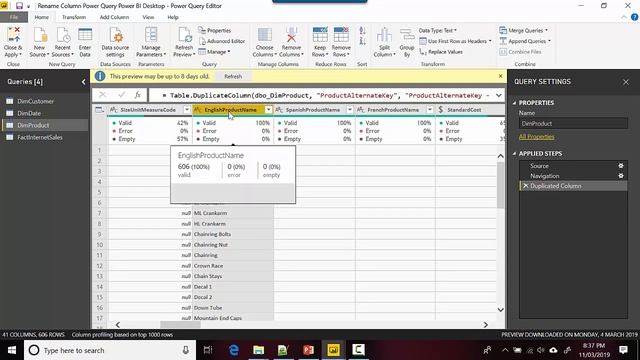Switch to the View tab

coord(148,17)
